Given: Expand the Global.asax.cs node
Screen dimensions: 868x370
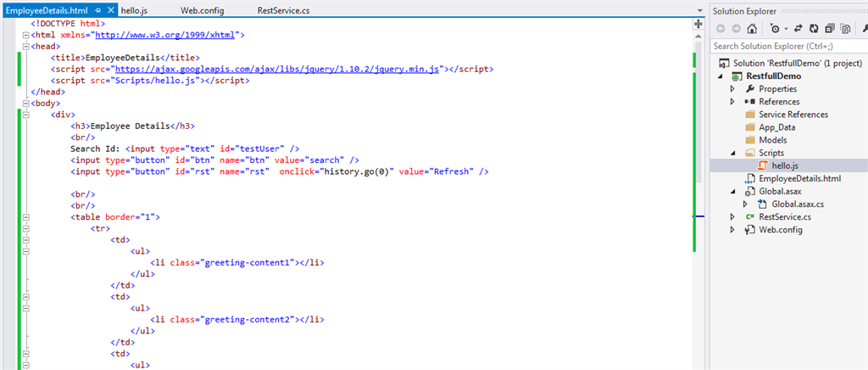Looking at the screenshot, I should [745, 204].
